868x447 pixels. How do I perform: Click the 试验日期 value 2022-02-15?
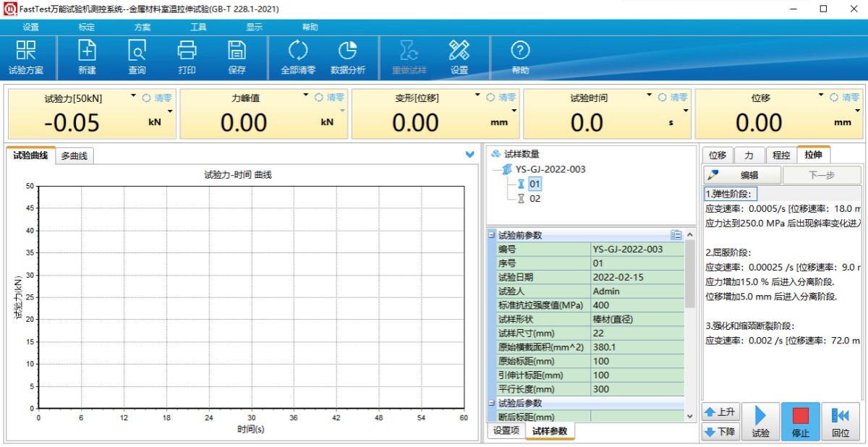tap(637, 277)
